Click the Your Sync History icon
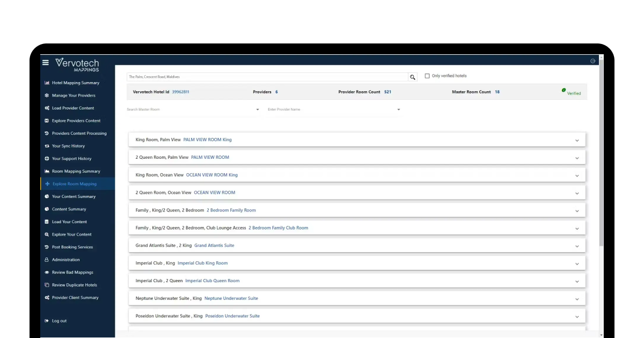 pos(47,146)
